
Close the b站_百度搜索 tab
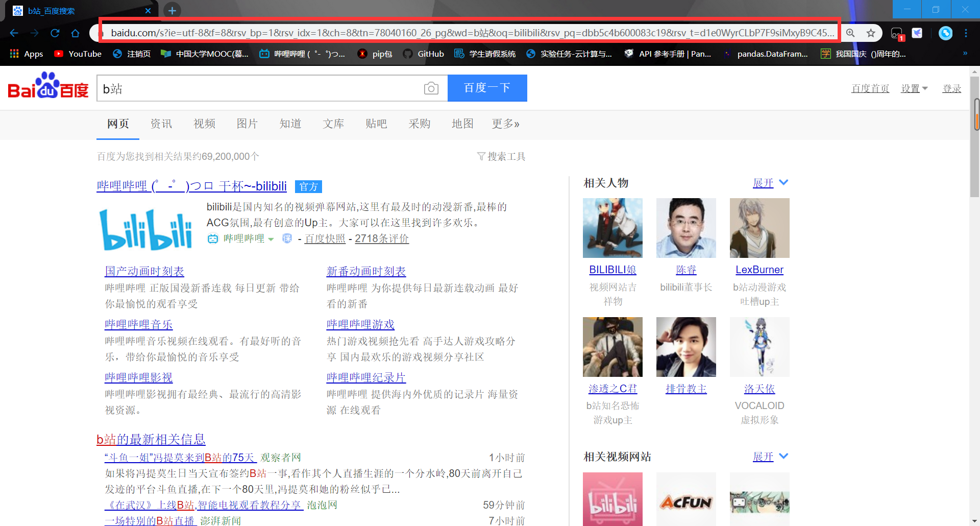(x=148, y=11)
